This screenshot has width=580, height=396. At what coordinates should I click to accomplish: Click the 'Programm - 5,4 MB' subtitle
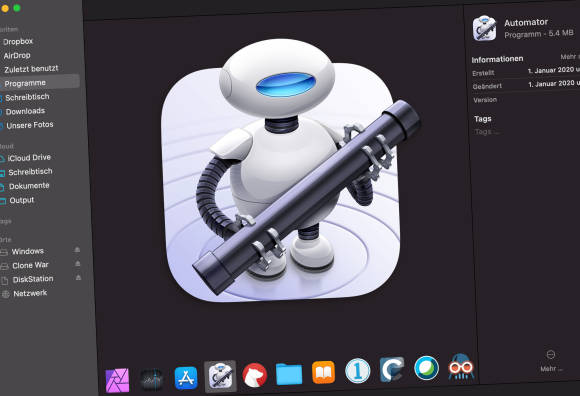pos(539,34)
